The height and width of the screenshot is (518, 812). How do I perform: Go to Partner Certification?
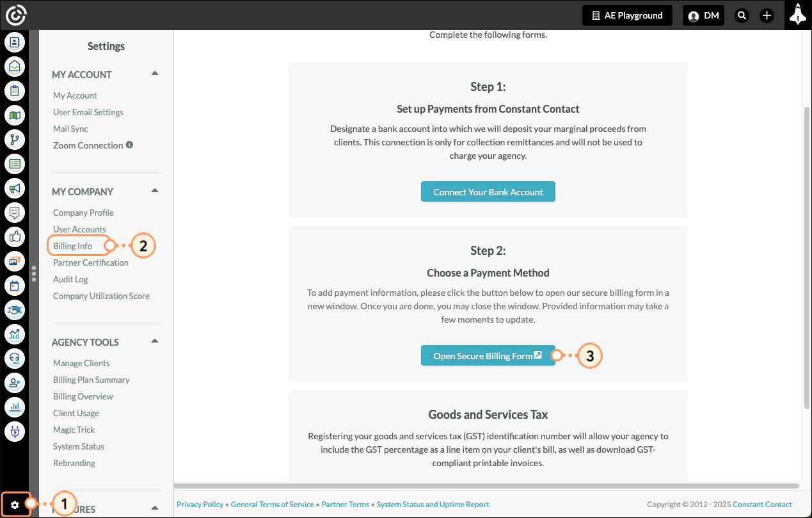click(x=91, y=263)
